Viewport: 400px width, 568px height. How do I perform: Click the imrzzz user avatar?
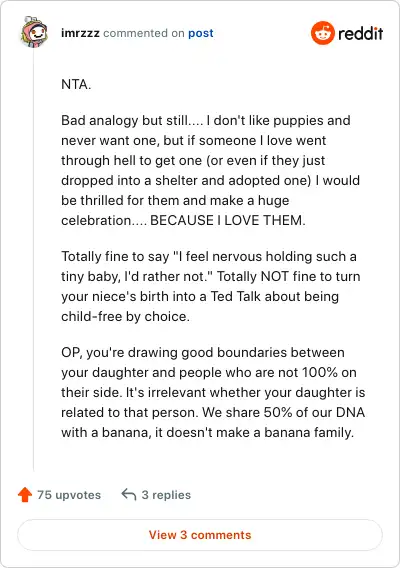pyautogui.click(x=34, y=32)
